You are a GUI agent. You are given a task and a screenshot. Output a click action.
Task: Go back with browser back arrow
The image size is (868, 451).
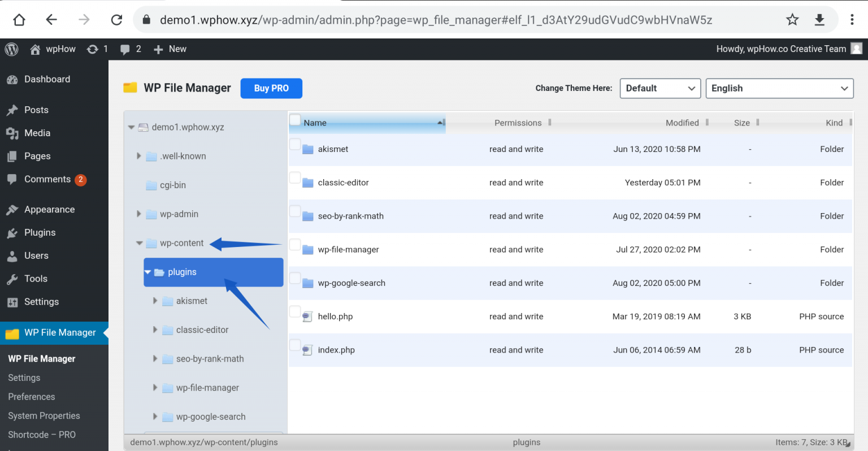(x=51, y=20)
